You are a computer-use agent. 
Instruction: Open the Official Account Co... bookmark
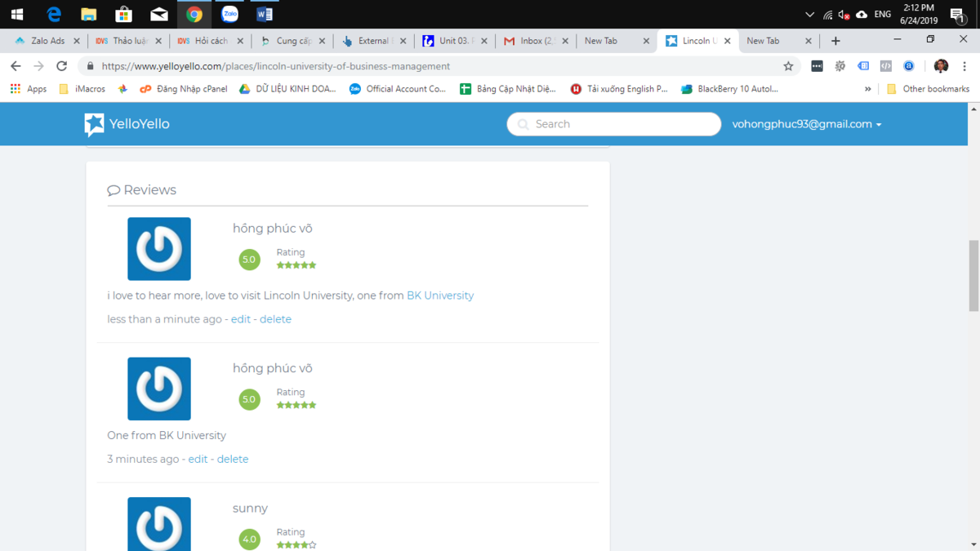point(398,89)
